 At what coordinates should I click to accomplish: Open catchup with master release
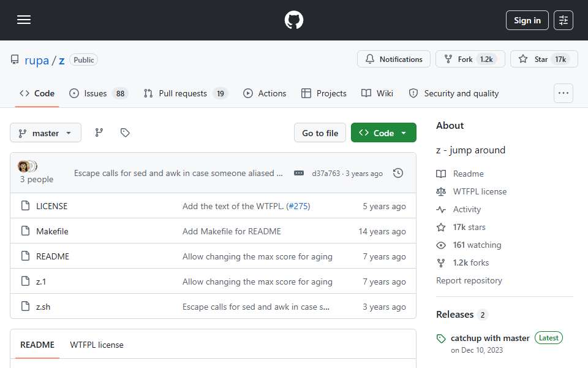[x=490, y=339]
